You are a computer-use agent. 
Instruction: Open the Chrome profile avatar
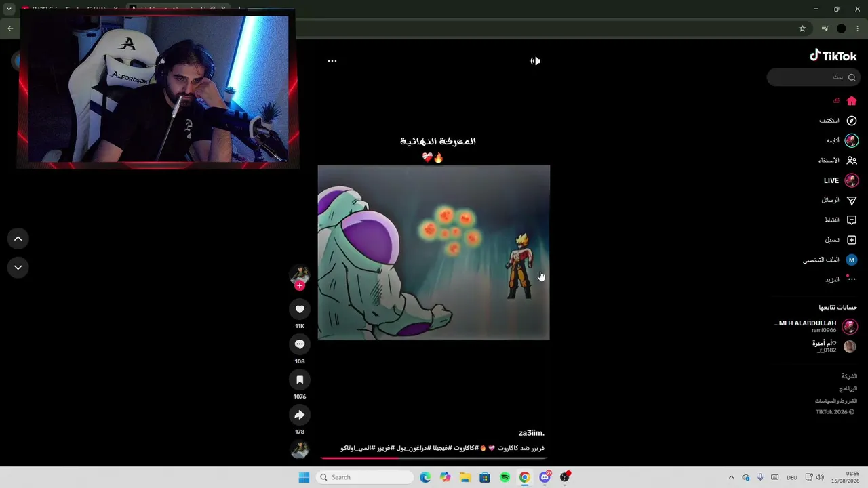tap(842, 28)
